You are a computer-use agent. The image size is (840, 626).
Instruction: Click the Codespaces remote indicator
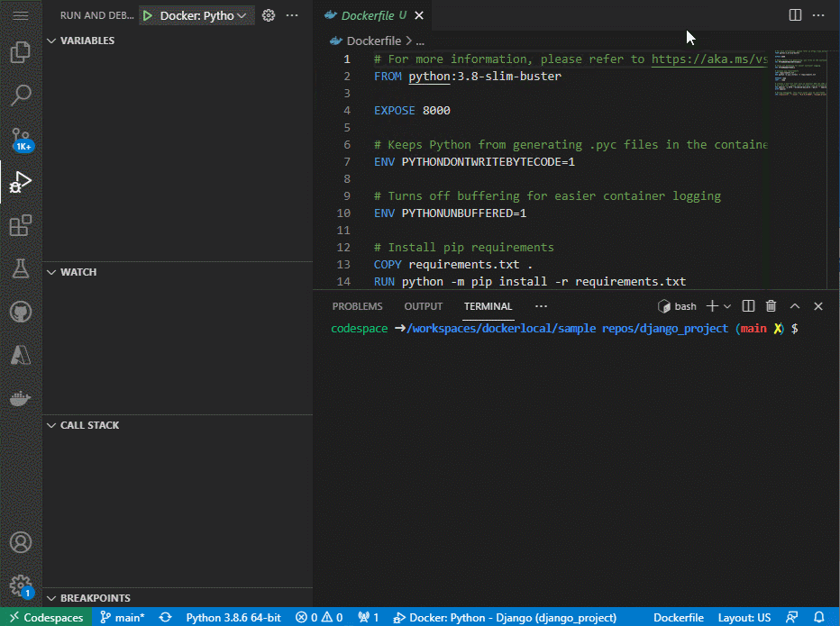pyautogui.click(x=46, y=617)
